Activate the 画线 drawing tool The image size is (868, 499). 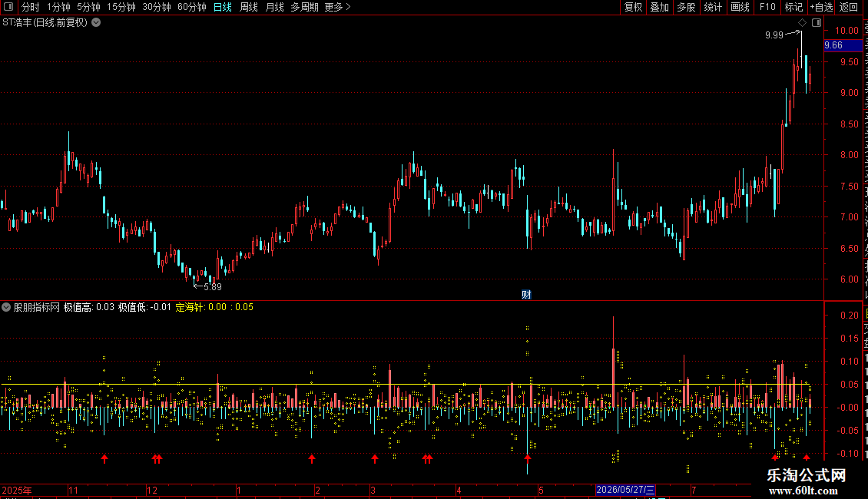(740, 7)
